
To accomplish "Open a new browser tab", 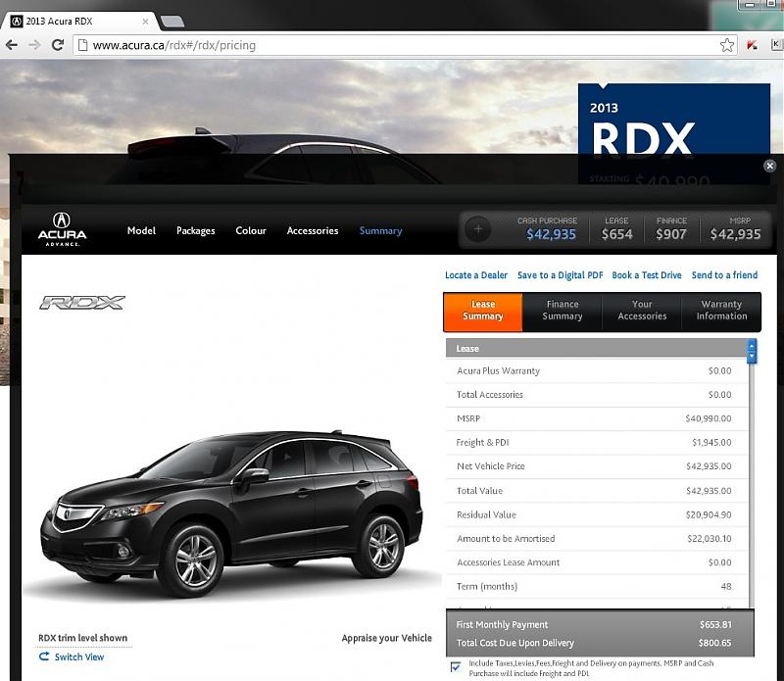I will point(172,22).
